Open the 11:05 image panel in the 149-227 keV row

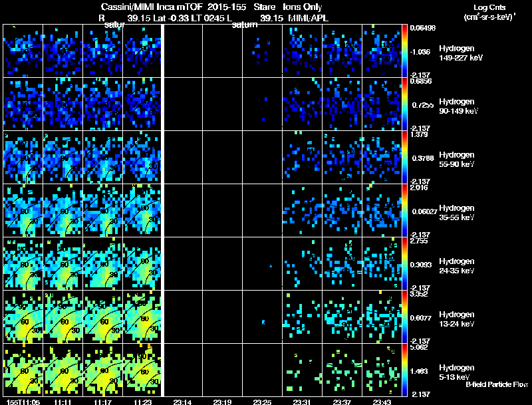23,51
